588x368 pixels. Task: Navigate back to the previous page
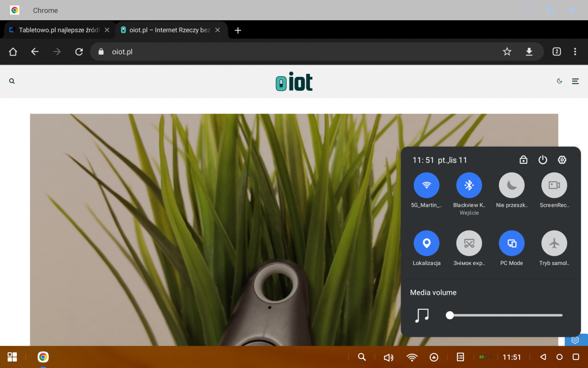35,52
